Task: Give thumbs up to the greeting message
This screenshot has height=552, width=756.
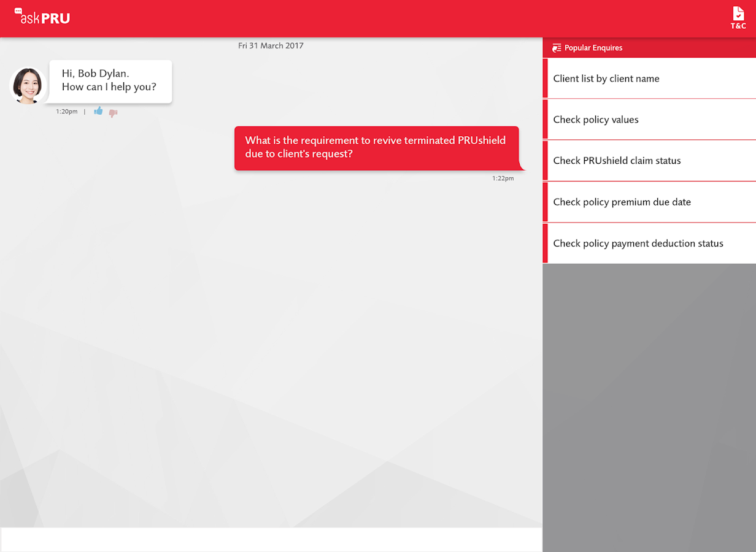Action: pyautogui.click(x=98, y=111)
